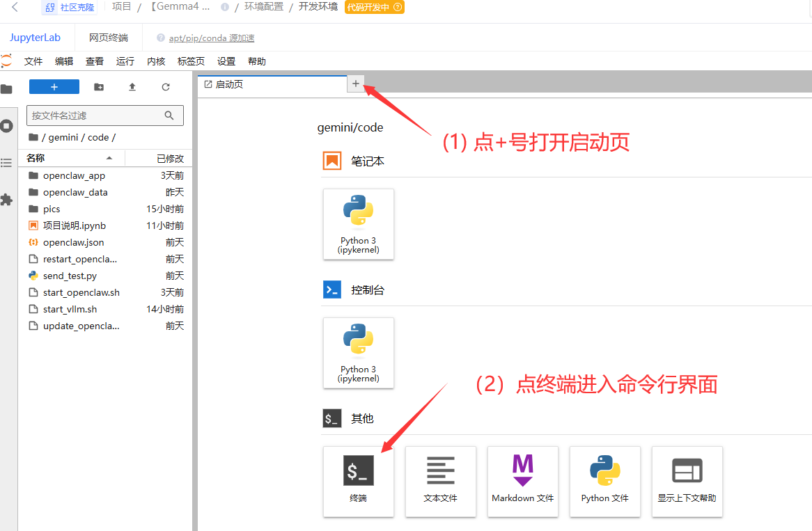Switch to the 网页终端 tab
This screenshot has height=531, width=812.
pos(108,38)
